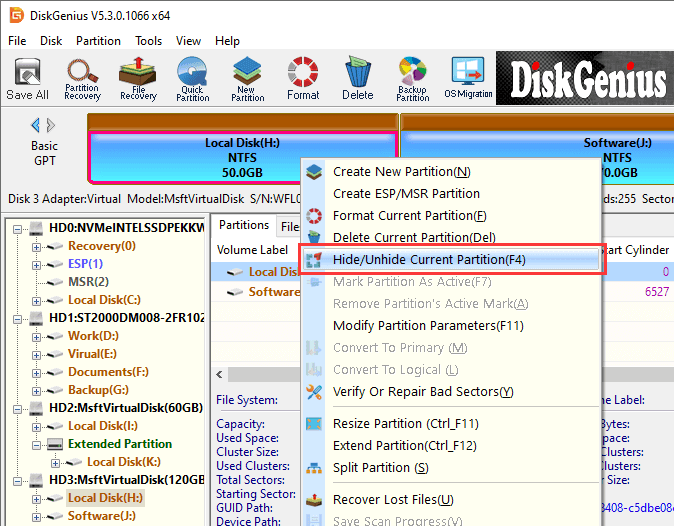The image size is (674, 526).
Task: Select Hide/Unhide Current Partition menu entry
Action: coord(429,260)
